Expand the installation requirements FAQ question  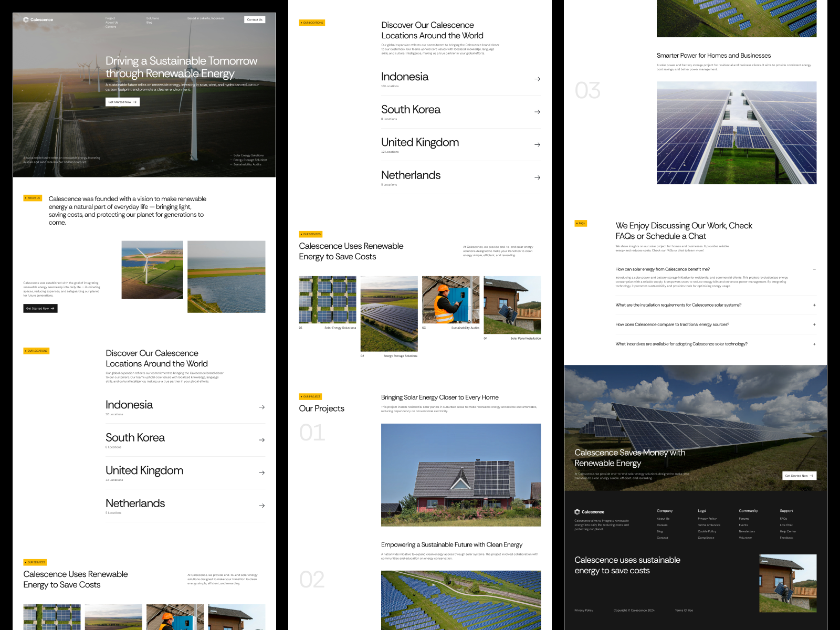(814, 305)
